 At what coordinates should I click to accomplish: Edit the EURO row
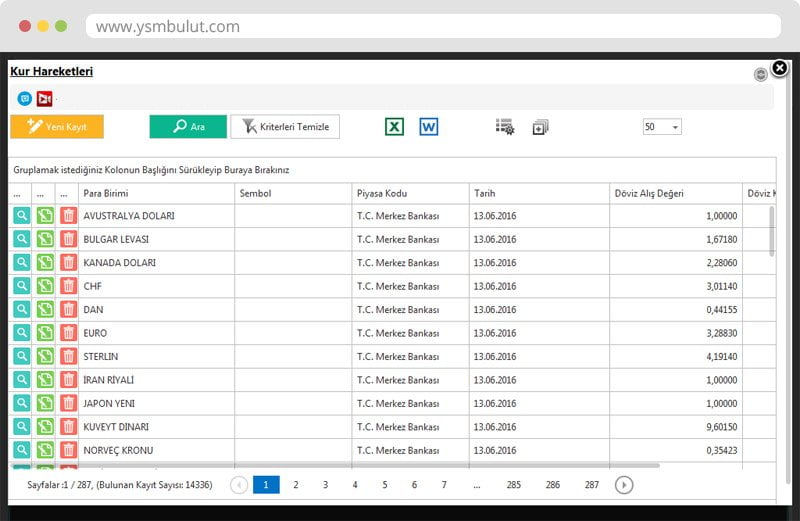tap(45, 333)
